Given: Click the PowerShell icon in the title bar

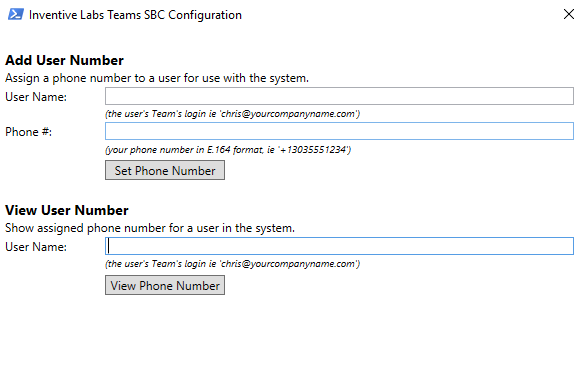Looking at the screenshot, I should pos(16,15).
